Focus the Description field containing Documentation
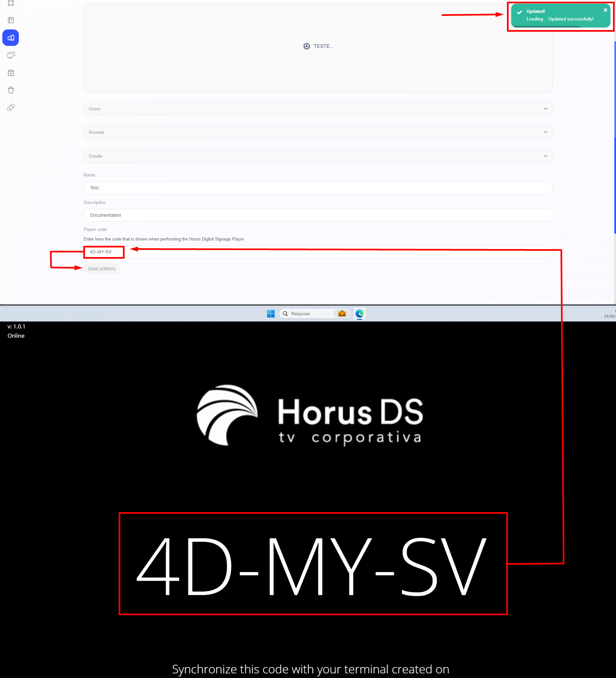The height and width of the screenshot is (678, 616). (x=318, y=215)
